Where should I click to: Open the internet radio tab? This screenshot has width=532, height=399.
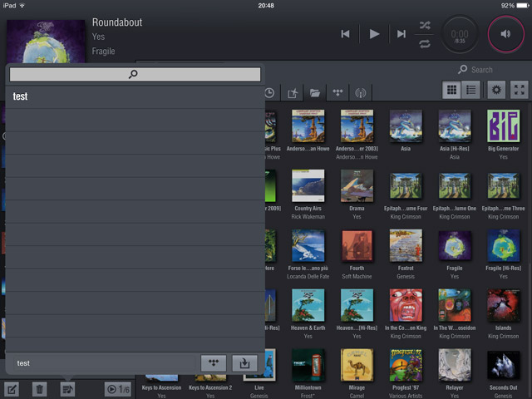[x=360, y=93]
